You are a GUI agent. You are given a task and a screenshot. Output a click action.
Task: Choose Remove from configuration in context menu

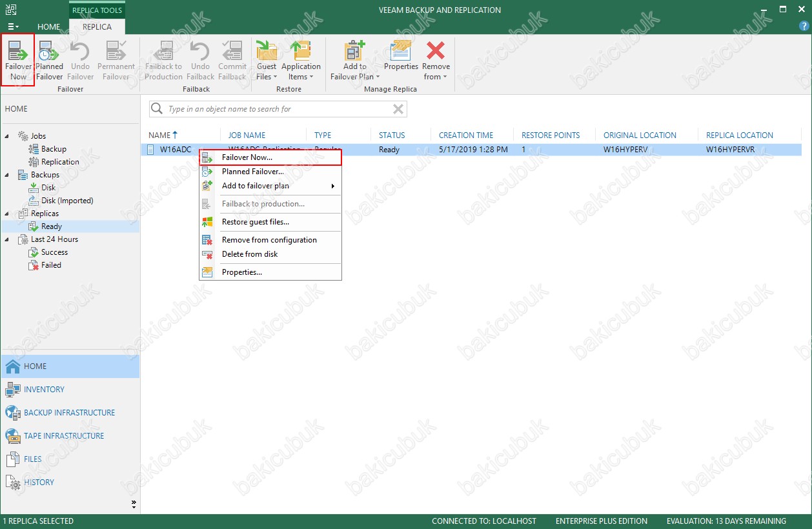tap(270, 240)
